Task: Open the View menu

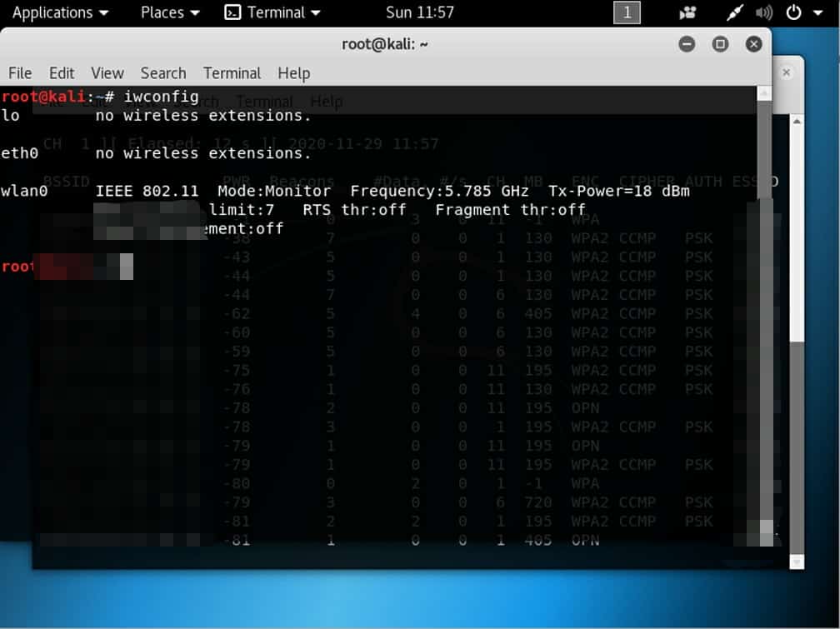Action: [107, 73]
